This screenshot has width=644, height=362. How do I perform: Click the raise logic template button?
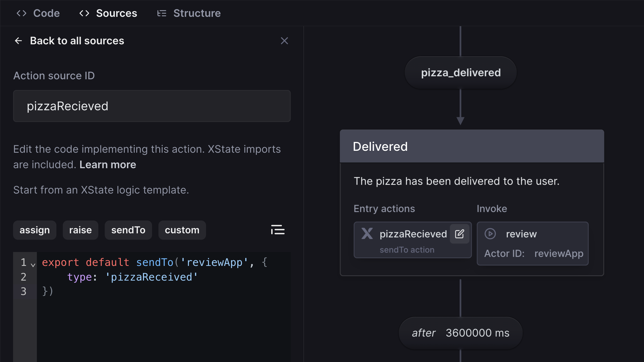point(80,229)
